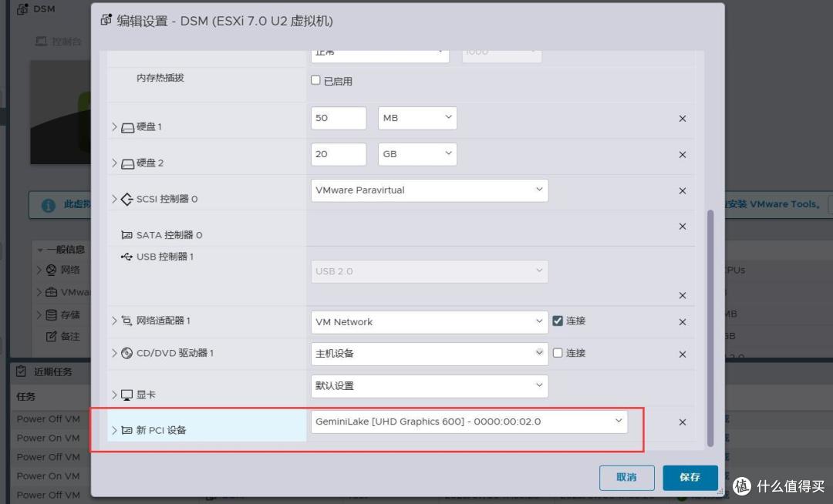Expand the 硬盘 1 row
The image size is (833, 504).
click(x=114, y=127)
